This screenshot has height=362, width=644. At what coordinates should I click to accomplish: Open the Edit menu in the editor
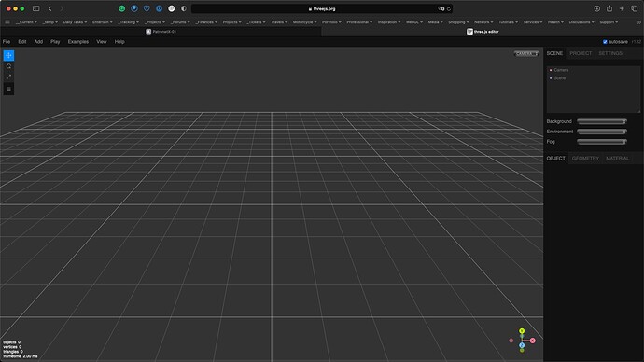click(22, 42)
